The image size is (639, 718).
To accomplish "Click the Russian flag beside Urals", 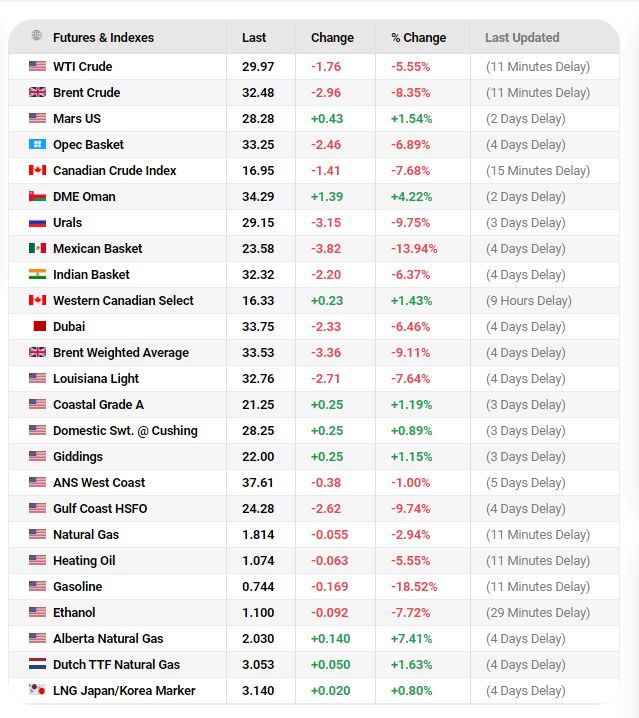I will [37, 223].
